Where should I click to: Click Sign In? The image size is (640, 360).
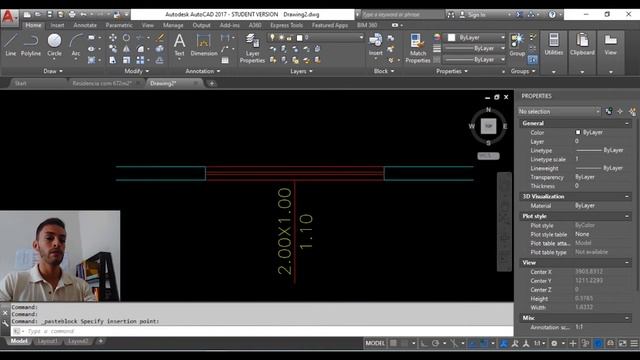pos(476,15)
